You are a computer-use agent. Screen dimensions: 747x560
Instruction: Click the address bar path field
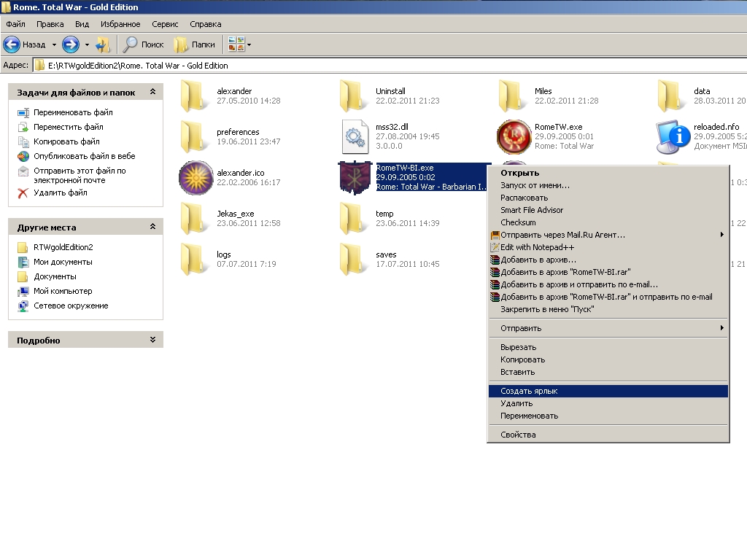(x=365, y=65)
